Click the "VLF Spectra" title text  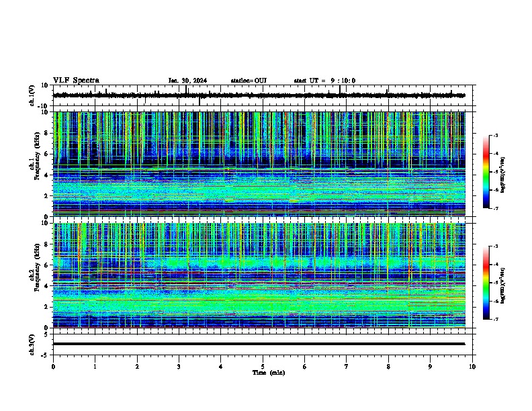[76, 81]
